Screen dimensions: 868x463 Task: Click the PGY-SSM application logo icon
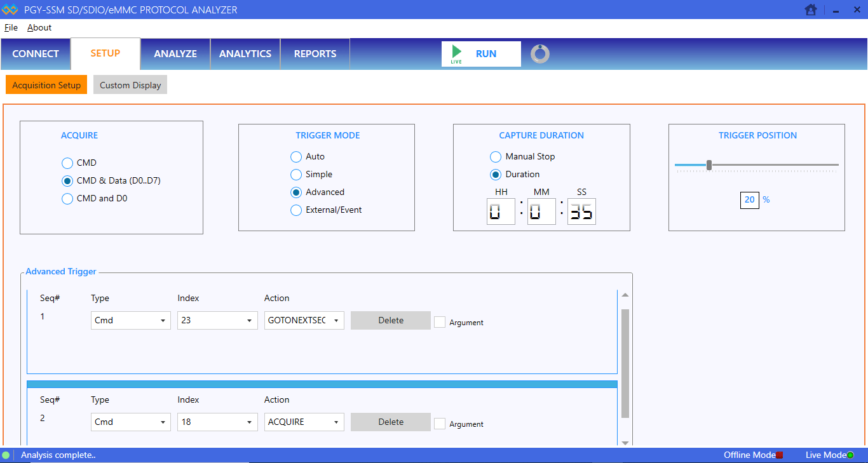pyautogui.click(x=10, y=10)
